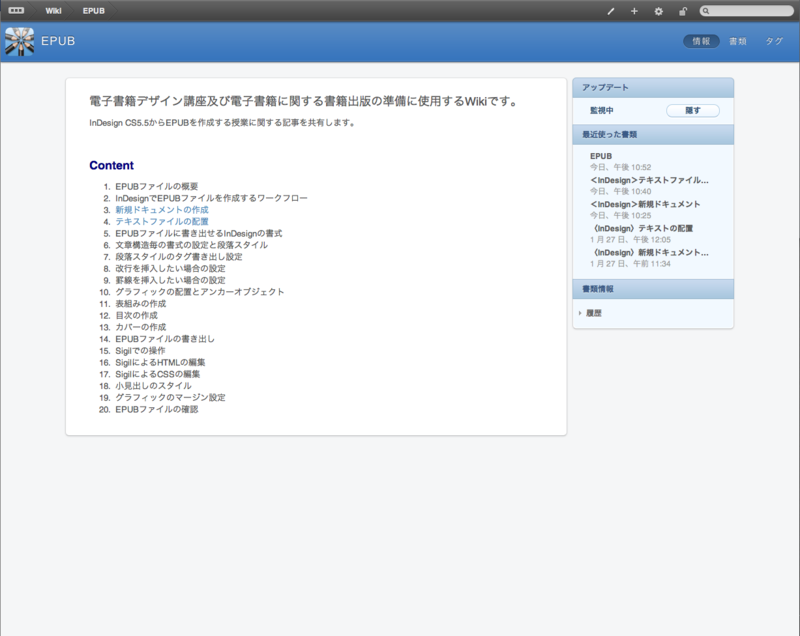Click the plus add icon in top bar

coord(634,11)
